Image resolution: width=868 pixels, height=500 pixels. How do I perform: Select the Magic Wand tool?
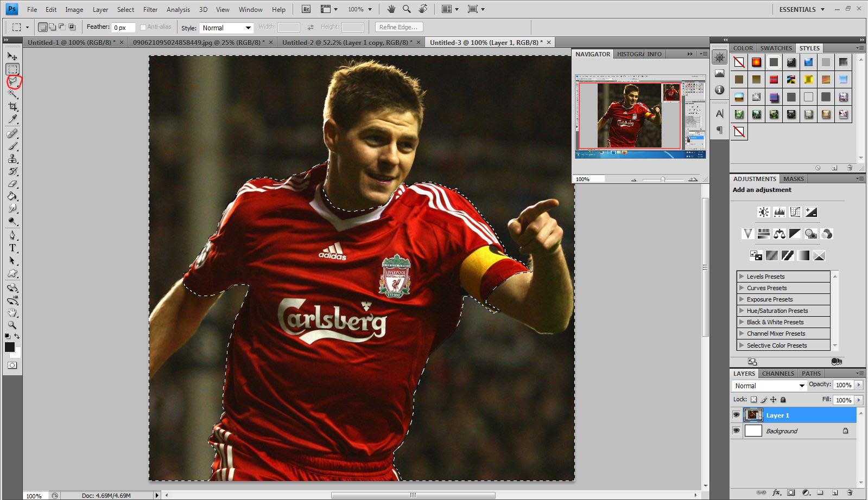coord(12,94)
